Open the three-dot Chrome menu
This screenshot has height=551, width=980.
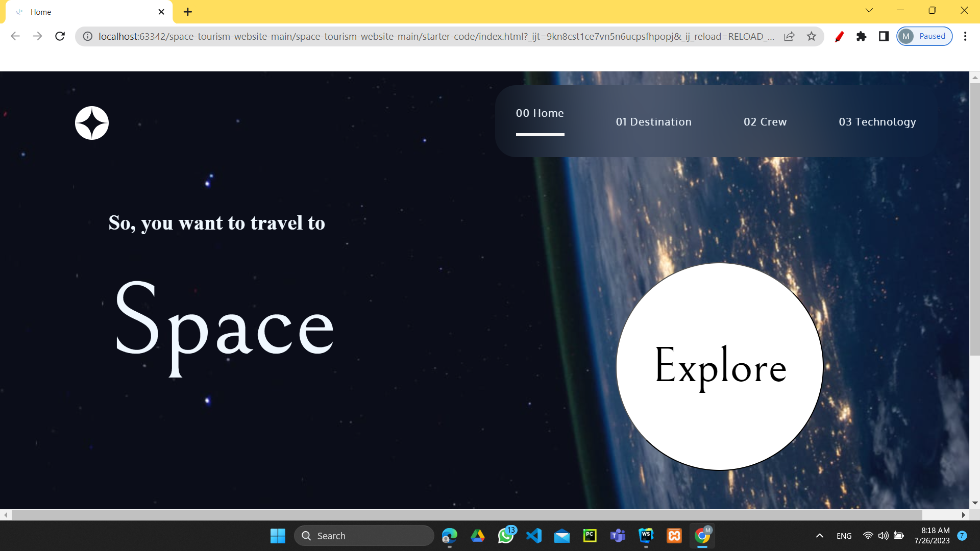966,36
